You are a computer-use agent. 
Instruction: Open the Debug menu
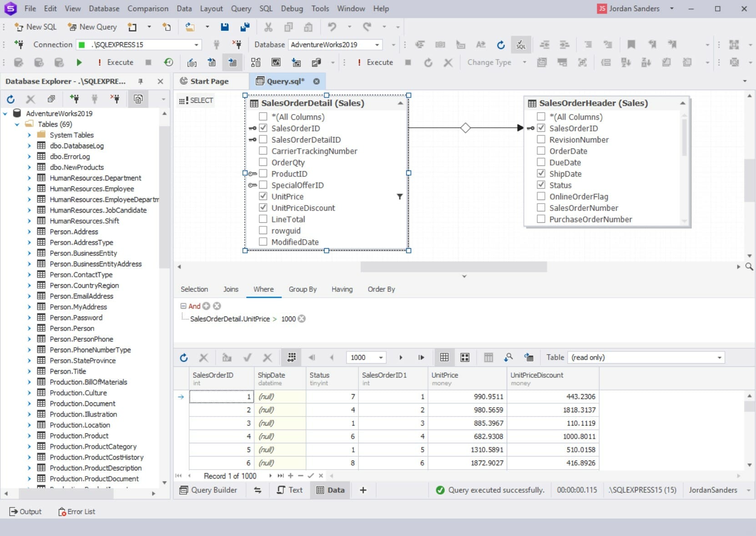[x=292, y=9]
